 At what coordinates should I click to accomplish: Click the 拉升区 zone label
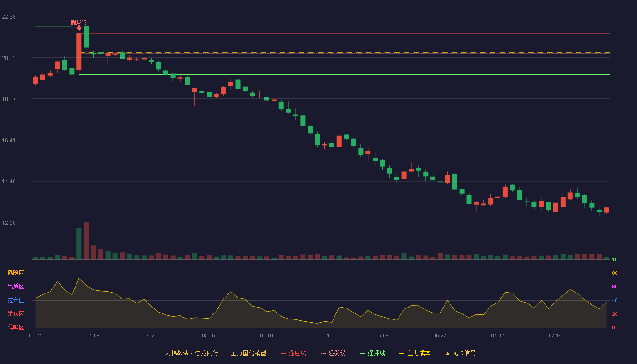point(15,300)
